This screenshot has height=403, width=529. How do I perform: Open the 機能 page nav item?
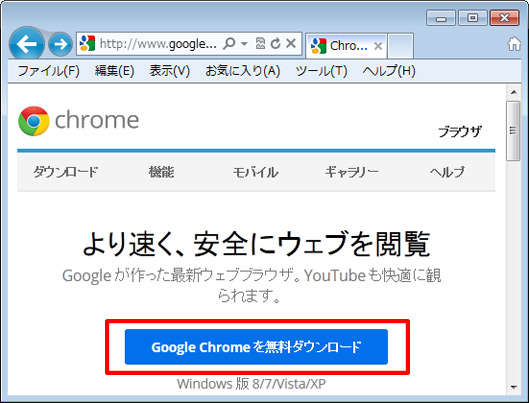coord(162,172)
